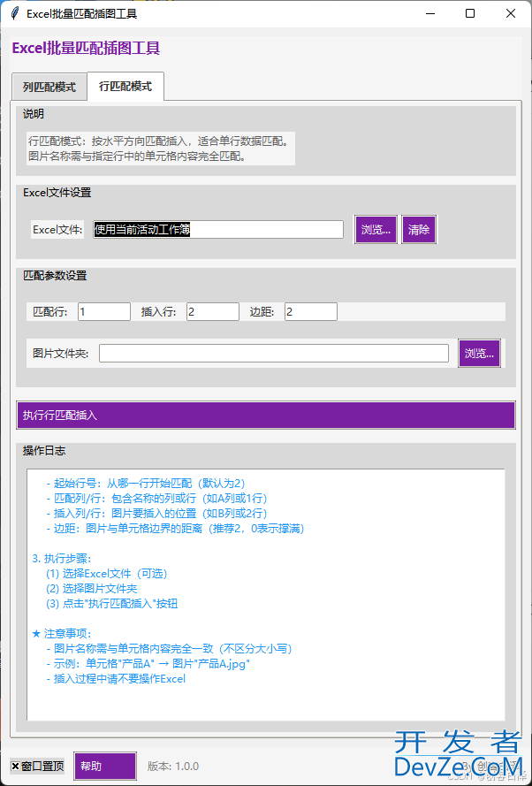The image size is (532, 786).
Task: Click log line 插入过程中请不要操作Excel
Action: coord(116,679)
